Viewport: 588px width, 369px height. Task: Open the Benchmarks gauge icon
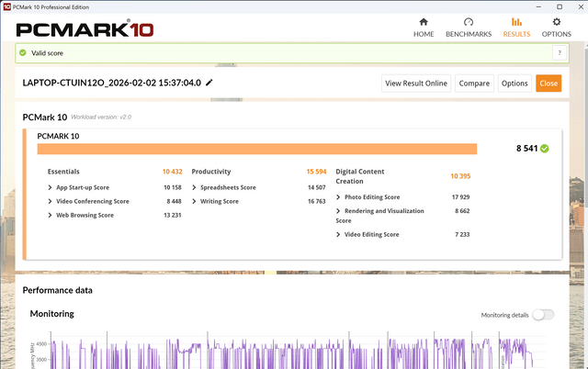point(469,22)
